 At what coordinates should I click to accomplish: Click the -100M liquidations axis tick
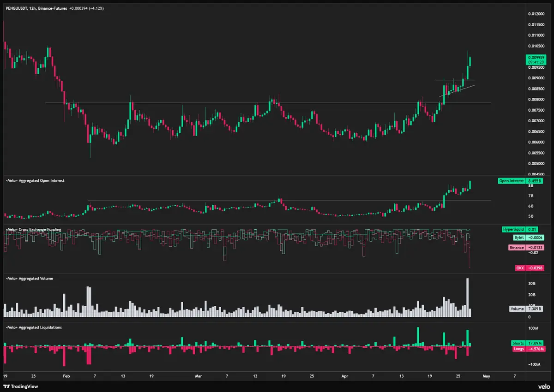point(533,365)
